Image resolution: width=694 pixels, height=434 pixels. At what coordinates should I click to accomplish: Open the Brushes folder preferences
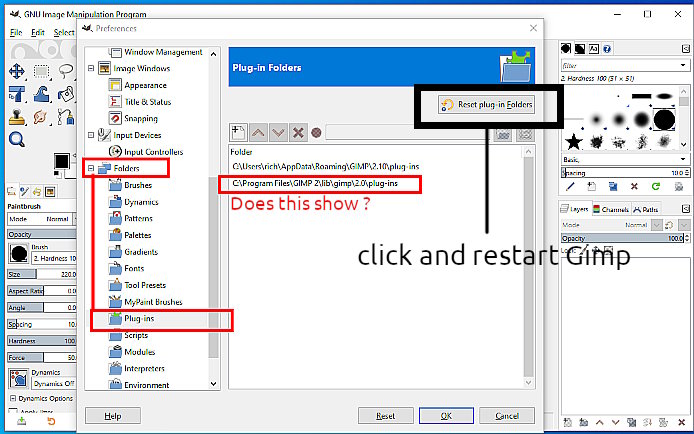point(138,185)
